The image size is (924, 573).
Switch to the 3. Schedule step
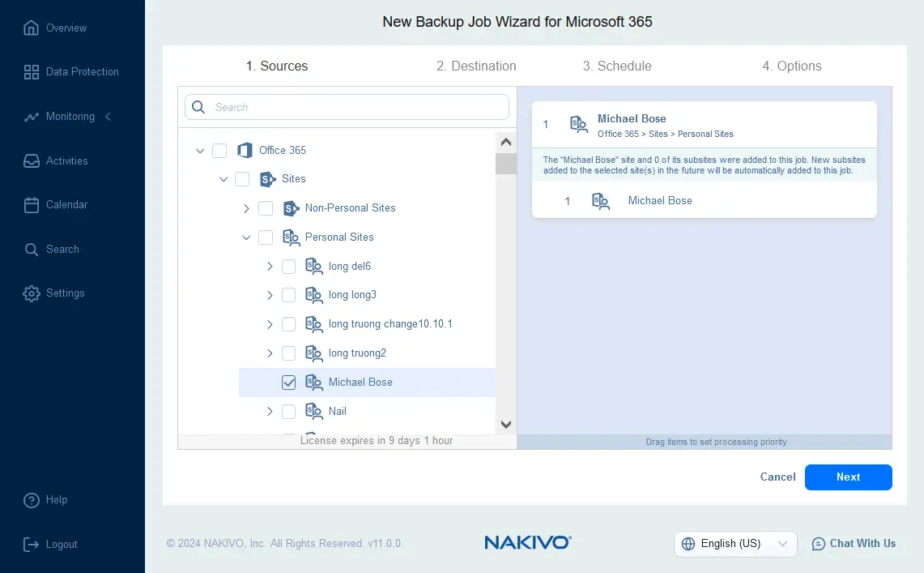617,66
